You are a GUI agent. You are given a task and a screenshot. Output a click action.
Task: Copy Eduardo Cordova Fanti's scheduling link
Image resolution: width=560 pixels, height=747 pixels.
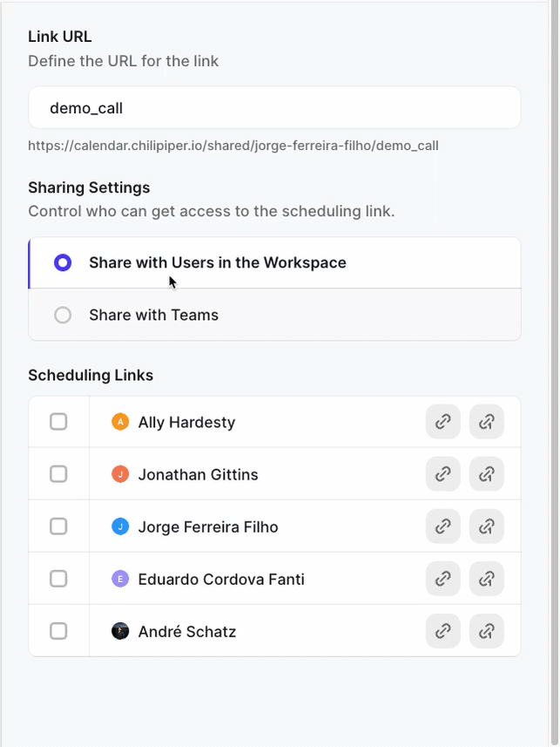pyautogui.click(x=442, y=579)
